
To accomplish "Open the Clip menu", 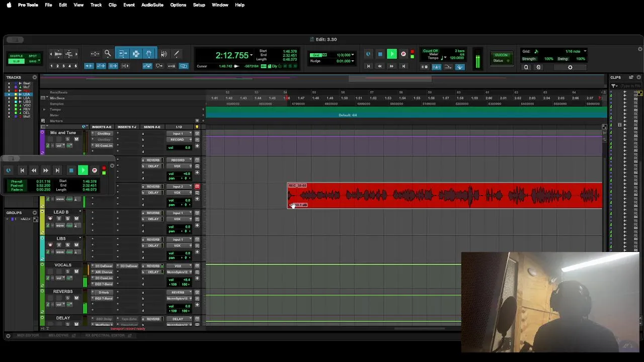I will 112,5.
